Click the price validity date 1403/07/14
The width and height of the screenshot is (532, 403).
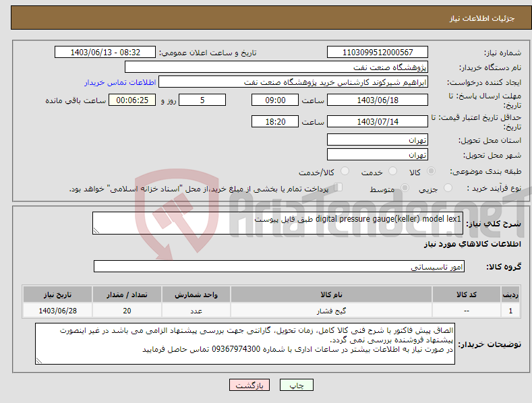(x=378, y=121)
